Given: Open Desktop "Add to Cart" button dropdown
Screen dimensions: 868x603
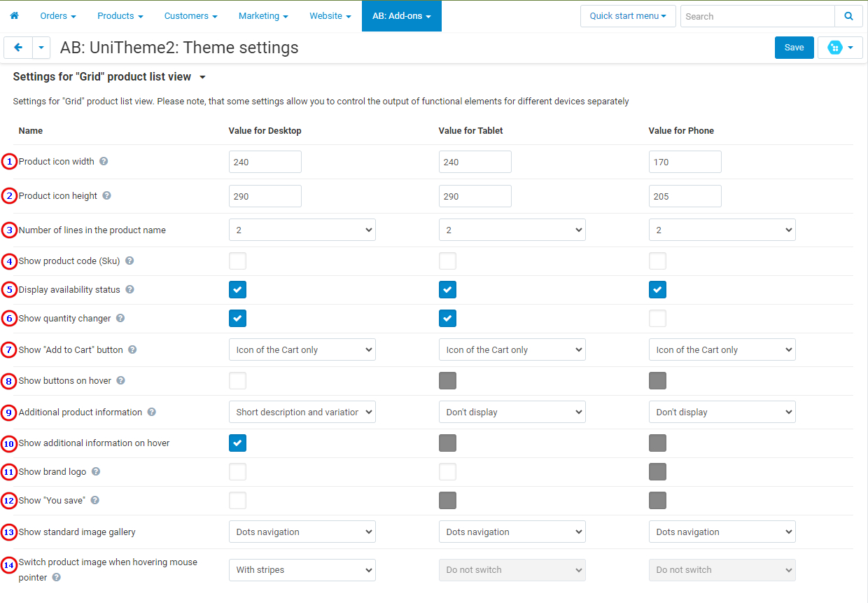Looking at the screenshot, I should point(302,349).
